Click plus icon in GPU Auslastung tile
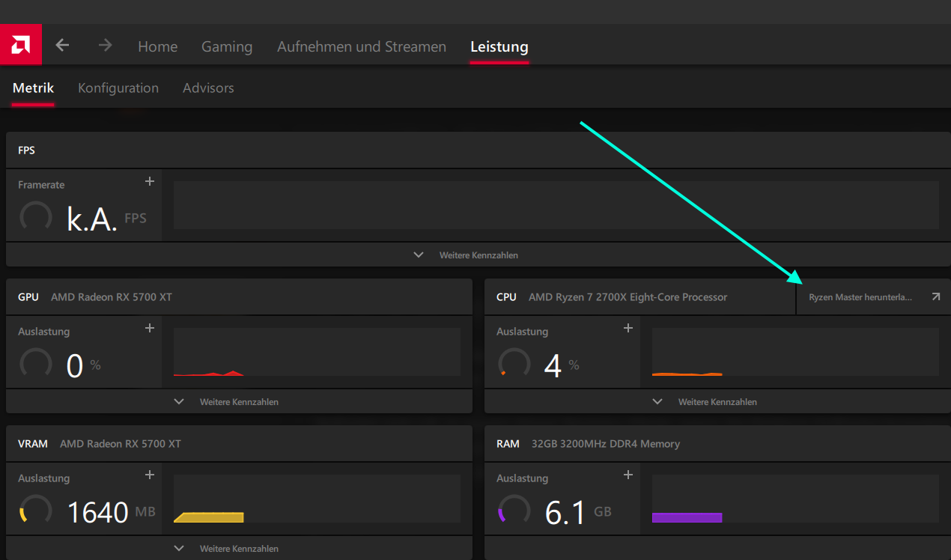The width and height of the screenshot is (951, 560). click(x=150, y=328)
